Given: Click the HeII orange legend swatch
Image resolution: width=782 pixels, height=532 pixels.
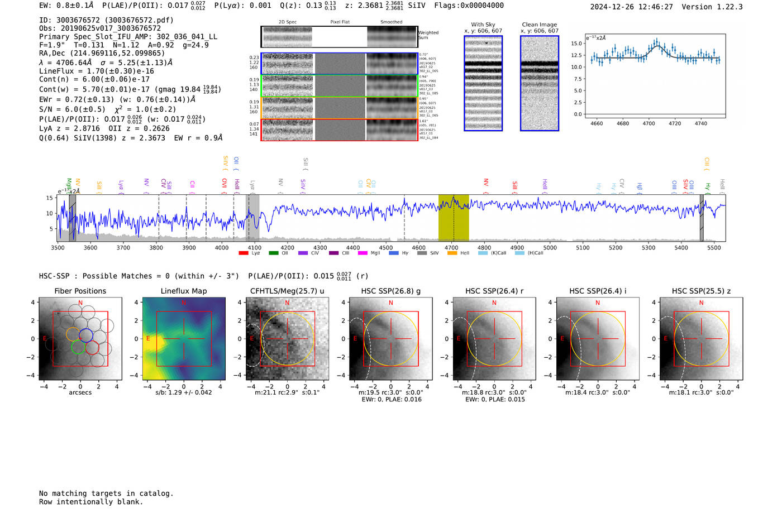Looking at the screenshot, I should (x=452, y=253).
